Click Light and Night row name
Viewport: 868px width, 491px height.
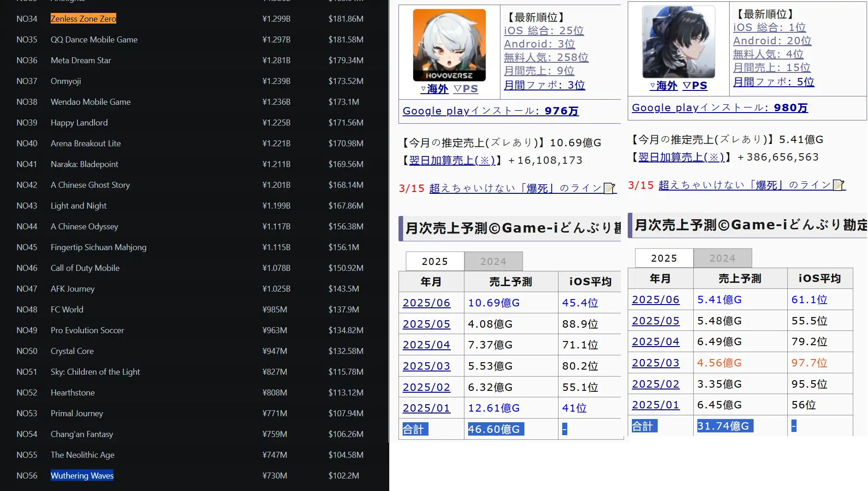[78, 206]
